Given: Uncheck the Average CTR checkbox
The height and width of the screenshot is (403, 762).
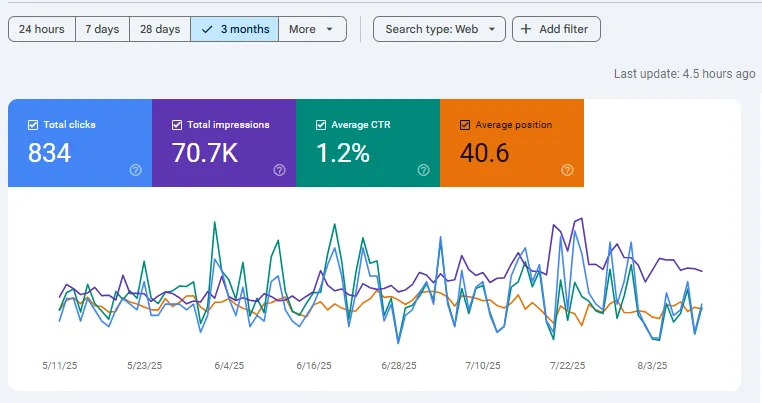Looking at the screenshot, I should point(321,125).
